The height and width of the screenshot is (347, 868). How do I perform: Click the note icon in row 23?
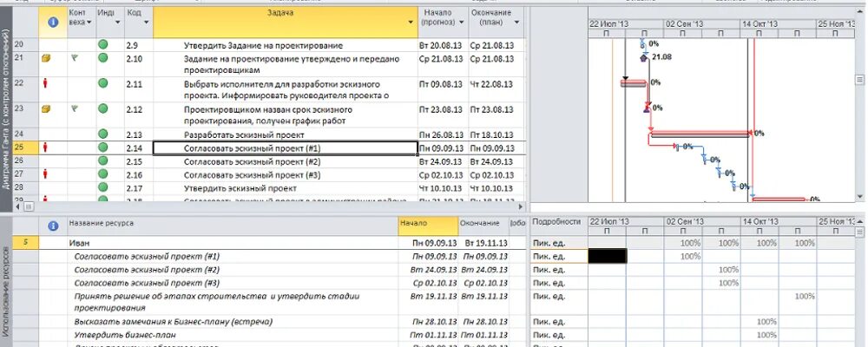tap(46, 109)
